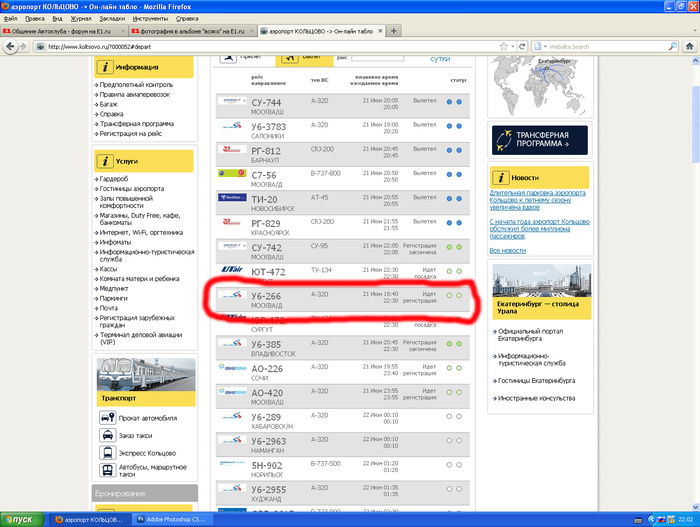Open the Все новости link
The width and height of the screenshot is (700, 527).
(508, 251)
